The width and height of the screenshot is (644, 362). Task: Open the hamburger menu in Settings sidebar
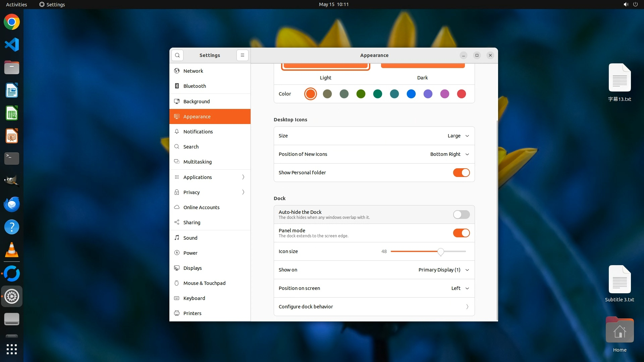click(242, 55)
